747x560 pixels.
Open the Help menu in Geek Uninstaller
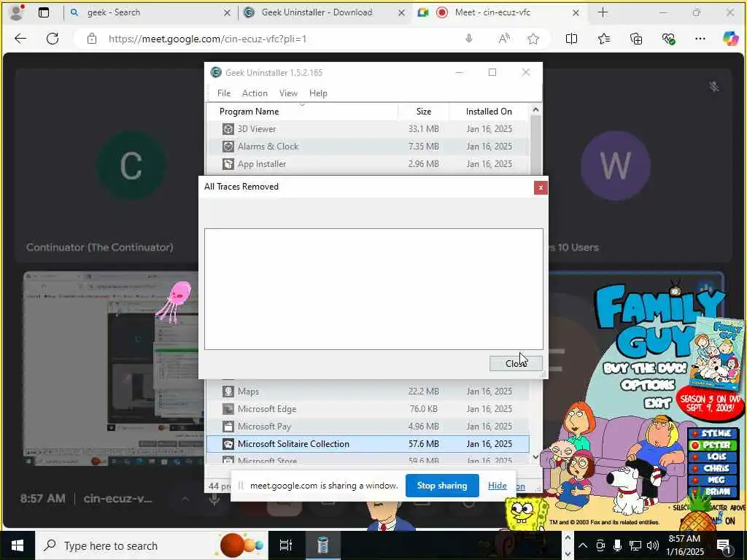point(318,93)
